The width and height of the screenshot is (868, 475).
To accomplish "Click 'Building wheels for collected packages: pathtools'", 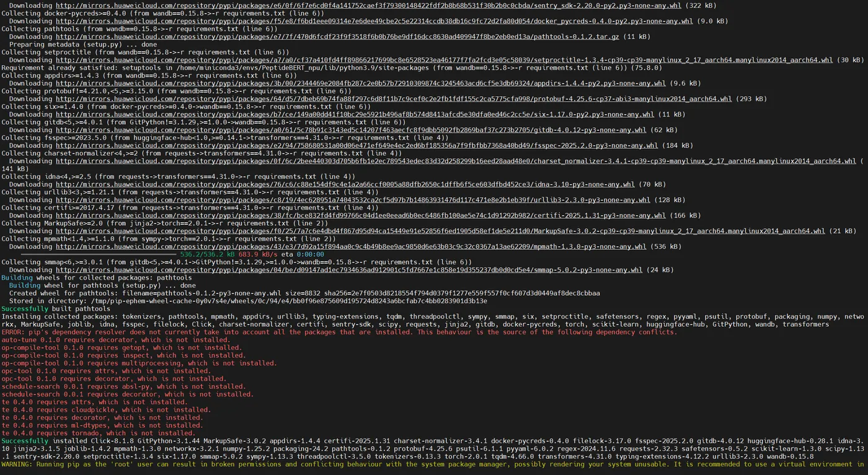I will (x=97, y=278).
